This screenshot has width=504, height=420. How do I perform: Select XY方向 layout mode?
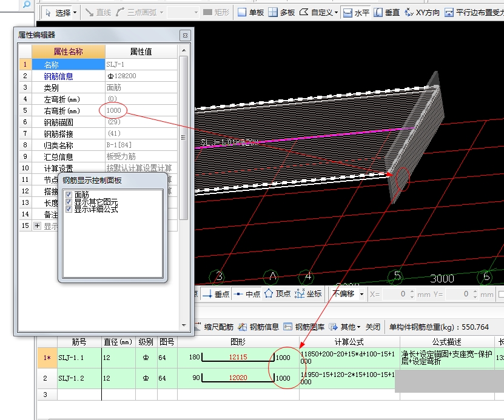(x=422, y=13)
